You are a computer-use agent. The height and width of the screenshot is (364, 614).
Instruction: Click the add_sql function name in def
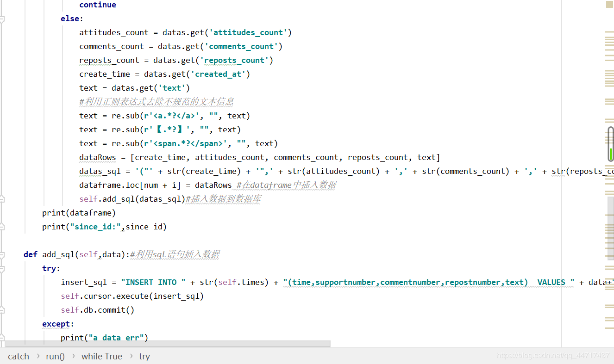[x=58, y=254]
